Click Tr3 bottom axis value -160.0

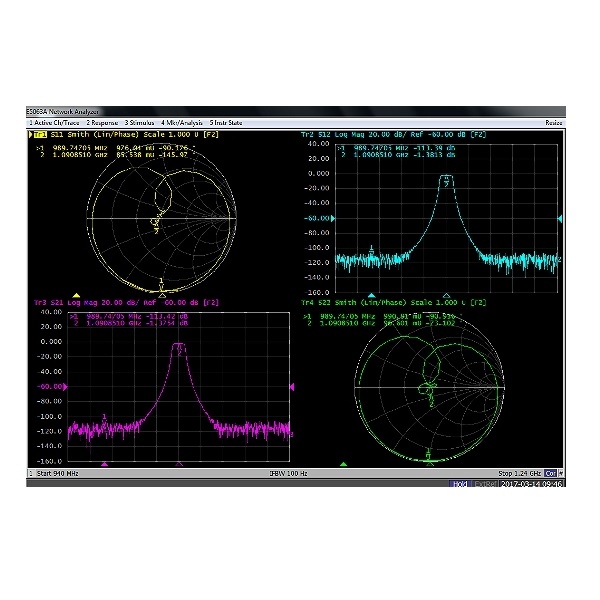(49, 461)
